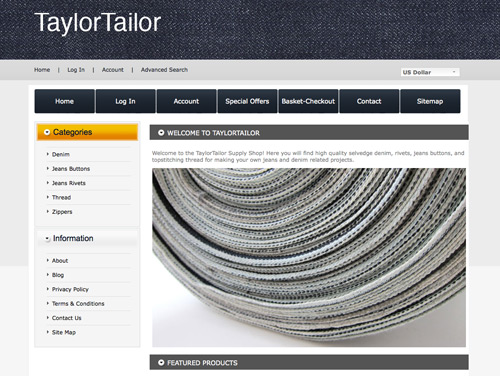Select the Contact navigation button
The image size is (500, 376).
(369, 101)
